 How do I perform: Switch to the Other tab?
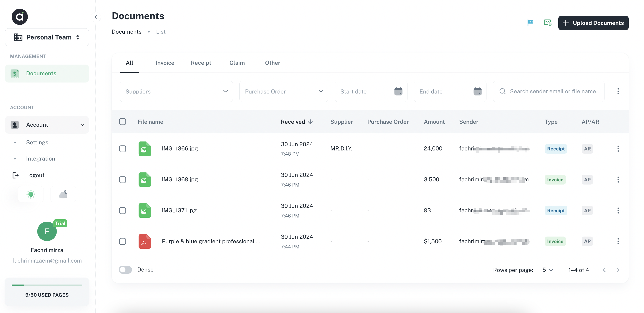tap(272, 63)
